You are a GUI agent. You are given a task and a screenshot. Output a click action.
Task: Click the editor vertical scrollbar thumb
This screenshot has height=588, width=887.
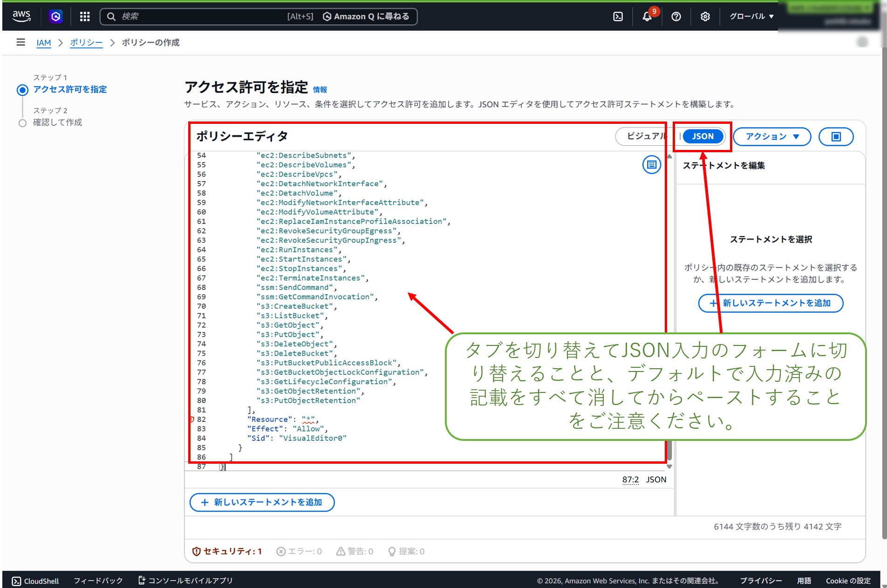(x=669, y=451)
